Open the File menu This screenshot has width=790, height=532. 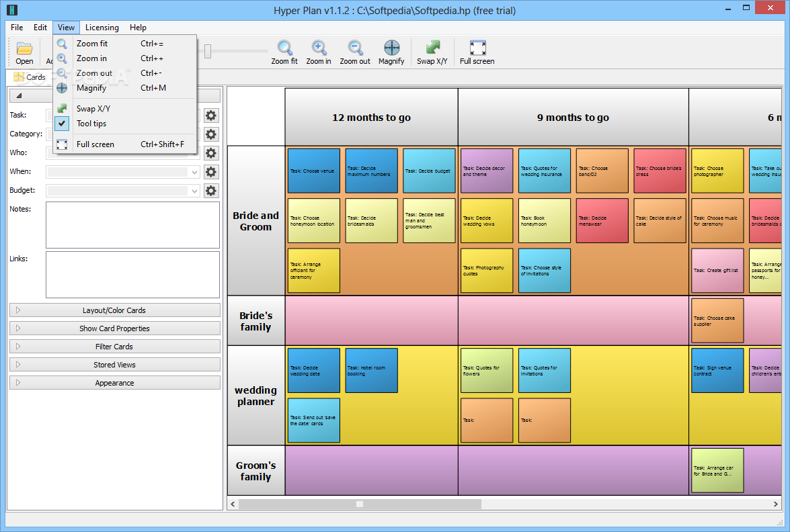tap(17, 28)
